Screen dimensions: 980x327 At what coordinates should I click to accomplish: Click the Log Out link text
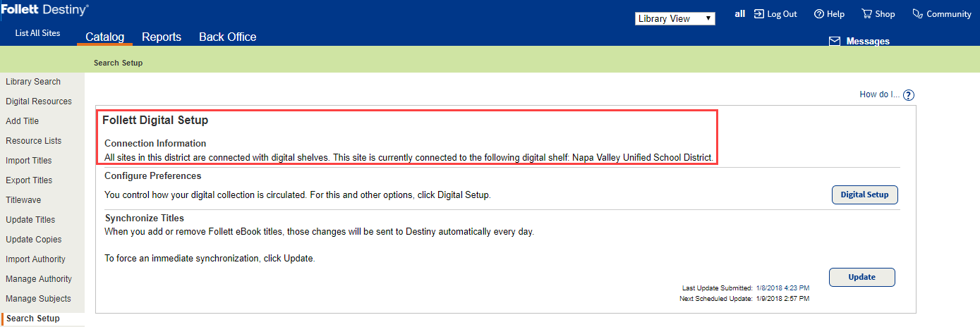[x=782, y=14]
